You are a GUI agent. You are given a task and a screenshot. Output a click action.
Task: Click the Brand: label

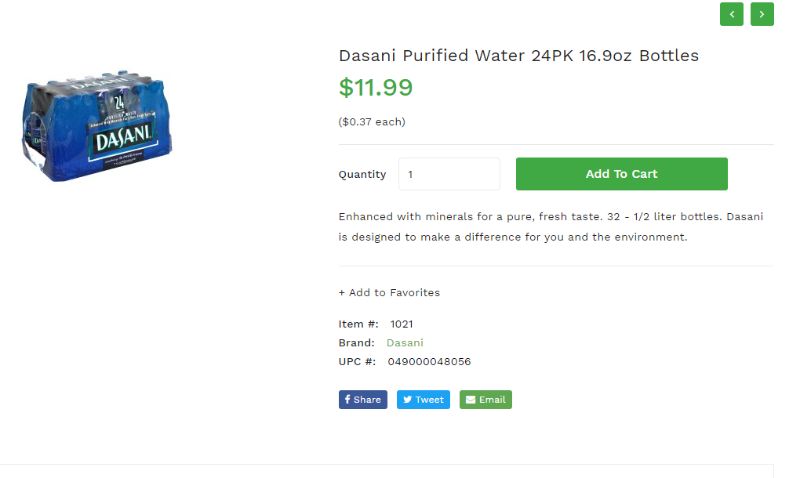[x=357, y=343]
